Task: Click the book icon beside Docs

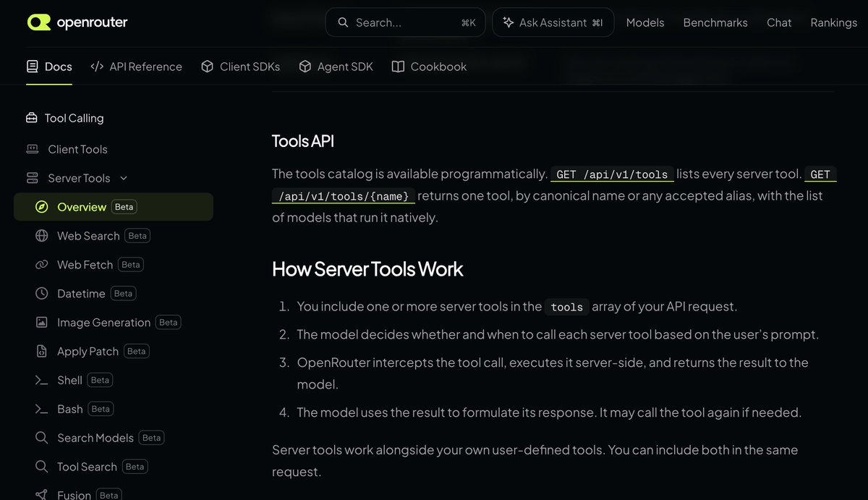Action: point(32,67)
